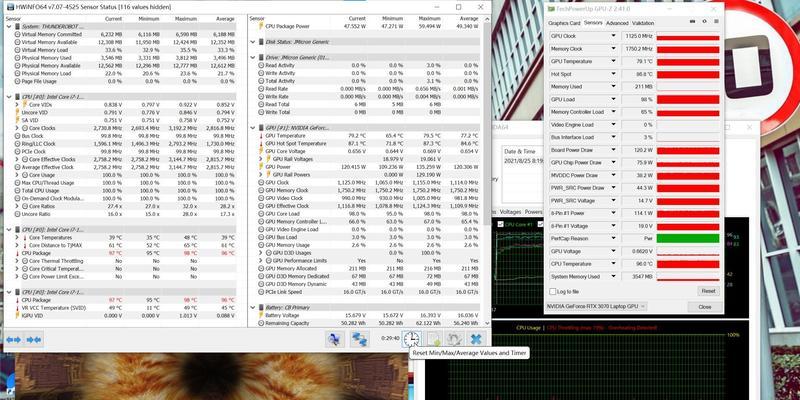800x400 pixels.
Task: Switch to Graphics Card tab in GPU-Z
Action: (564, 23)
